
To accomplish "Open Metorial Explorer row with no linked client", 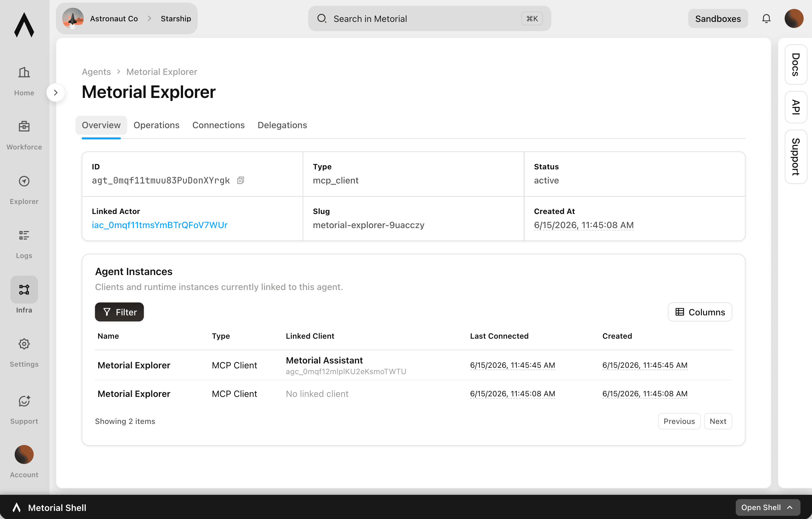I will coord(413,393).
